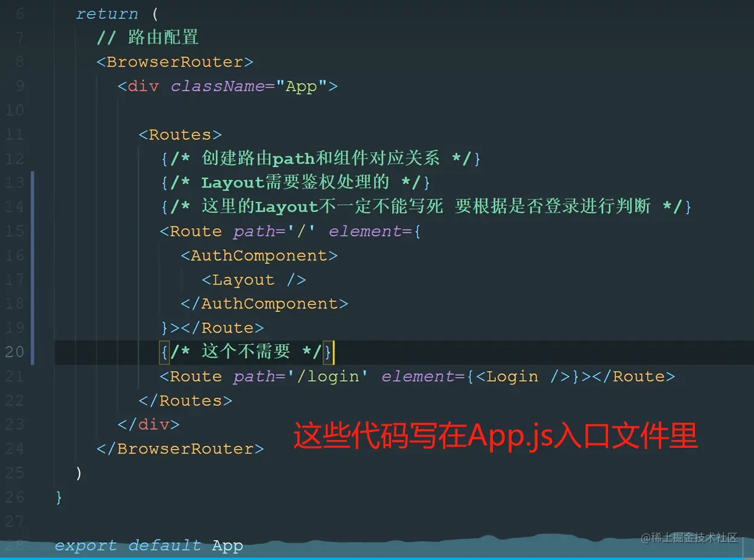
Task: Click the Route path='/' line
Action: pos(290,231)
